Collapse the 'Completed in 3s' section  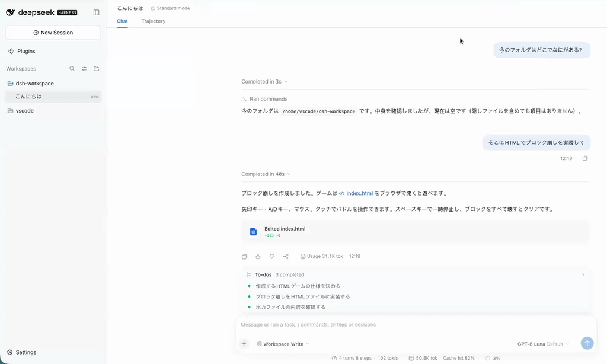coord(264,82)
